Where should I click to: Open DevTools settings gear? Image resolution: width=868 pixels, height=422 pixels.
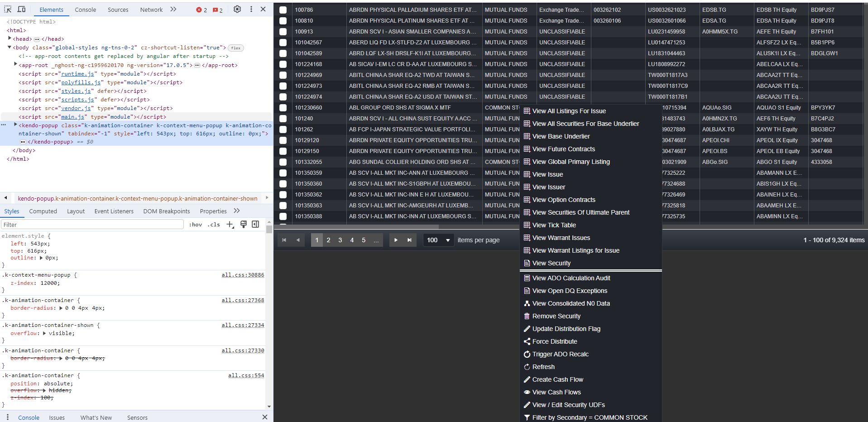point(237,9)
